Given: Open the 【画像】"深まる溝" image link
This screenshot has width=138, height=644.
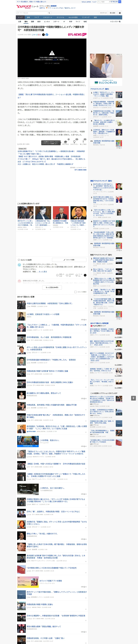Looking at the screenshot, I should point(51,96).
